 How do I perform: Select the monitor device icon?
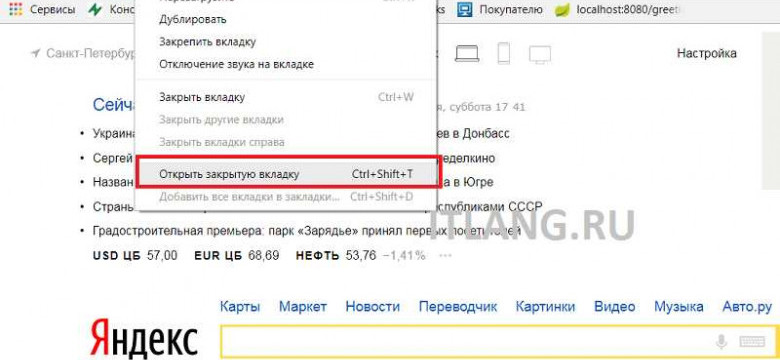coord(540,54)
